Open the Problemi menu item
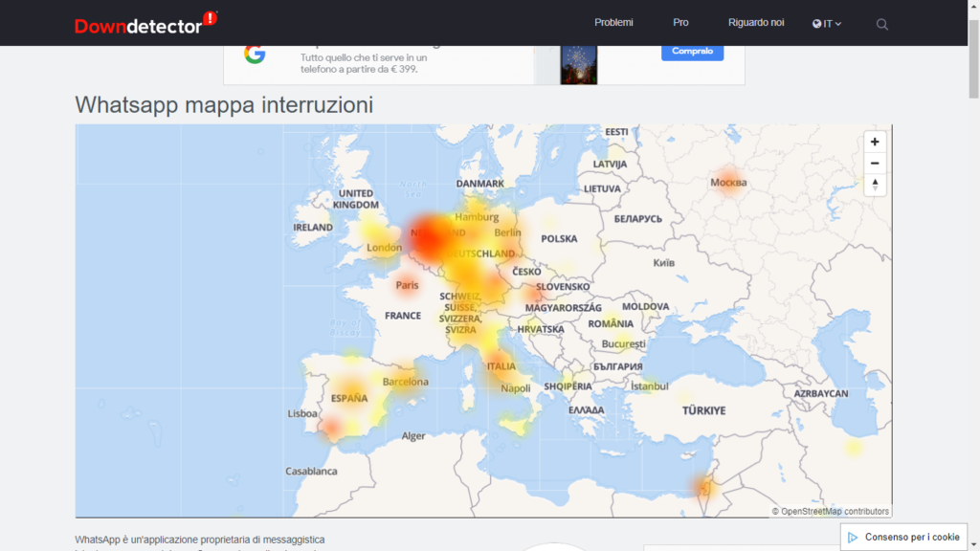 pyautogui.click(x=613, y=23)
